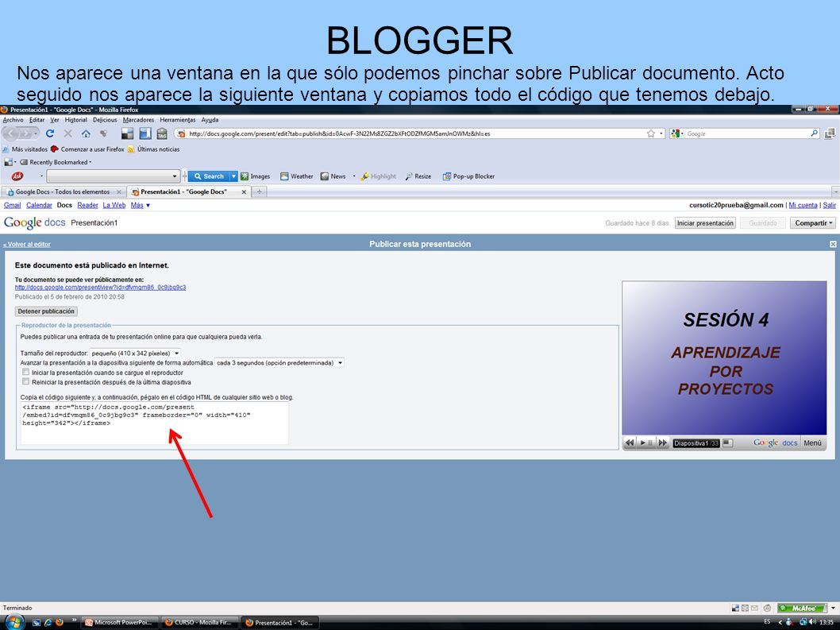This screenshot has width=840, height=630.
Task: Open Images from the Ask toolbar
Action: [x=256, y=176]
